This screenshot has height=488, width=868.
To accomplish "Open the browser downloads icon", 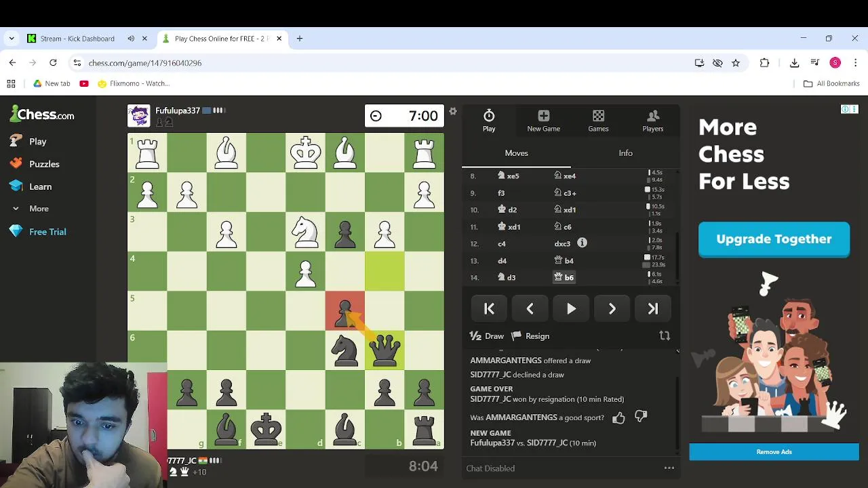I will pos(794,63).
